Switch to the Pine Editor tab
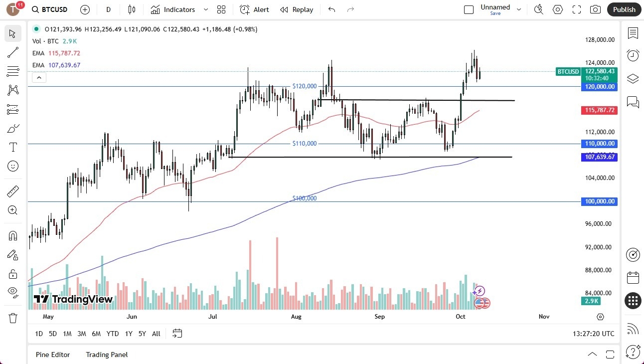 (x=53, y=355)
